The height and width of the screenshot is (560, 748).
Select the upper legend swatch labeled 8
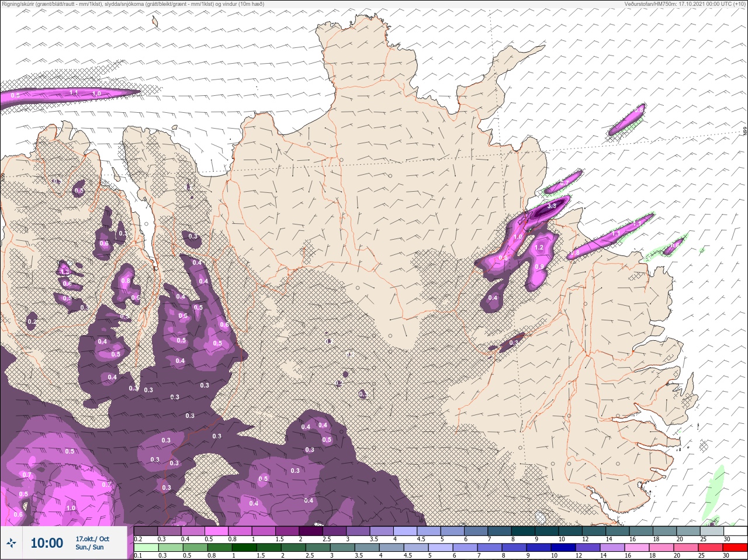coord(524,531)
